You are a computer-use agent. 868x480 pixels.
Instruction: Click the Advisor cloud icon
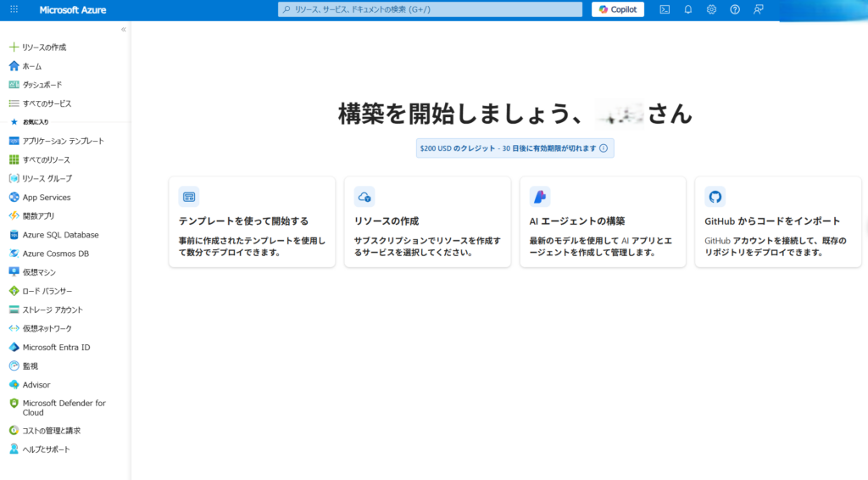14,385
